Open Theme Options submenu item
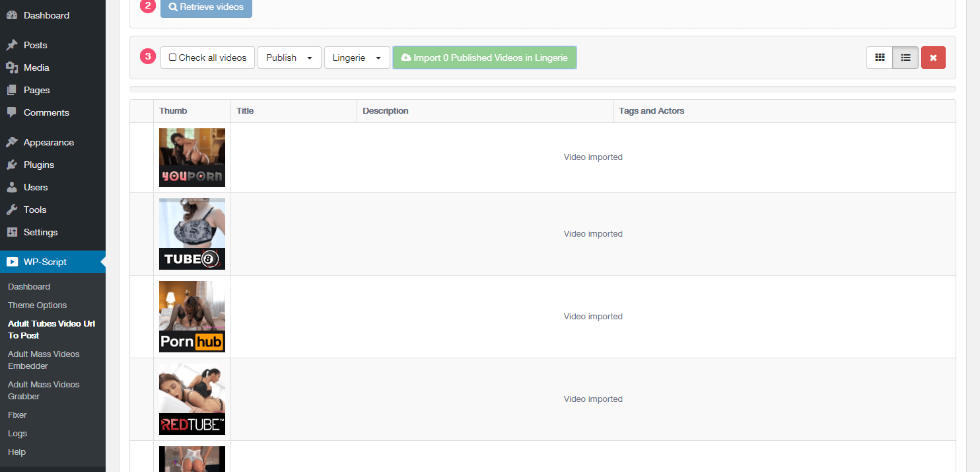 click(37, 305)
